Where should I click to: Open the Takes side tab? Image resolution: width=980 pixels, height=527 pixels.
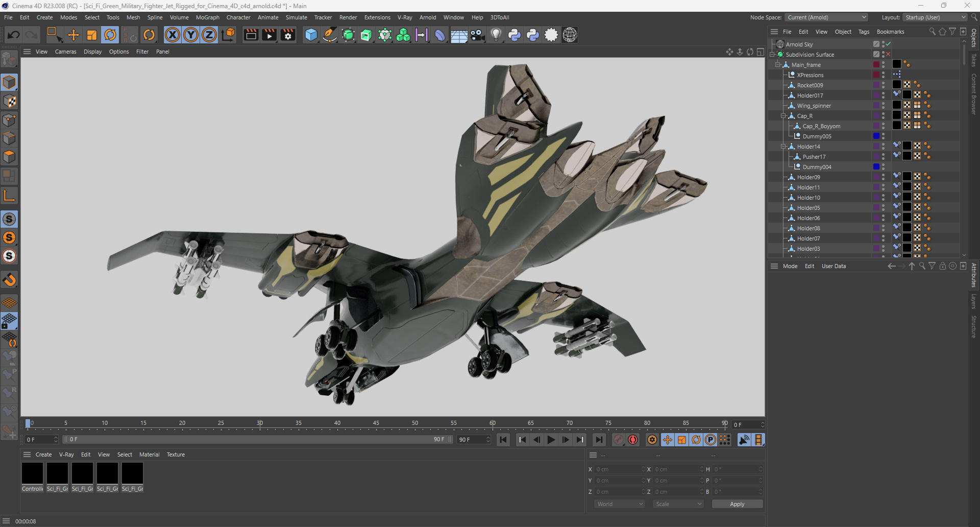pyautogui.click(x=974, y=60)
